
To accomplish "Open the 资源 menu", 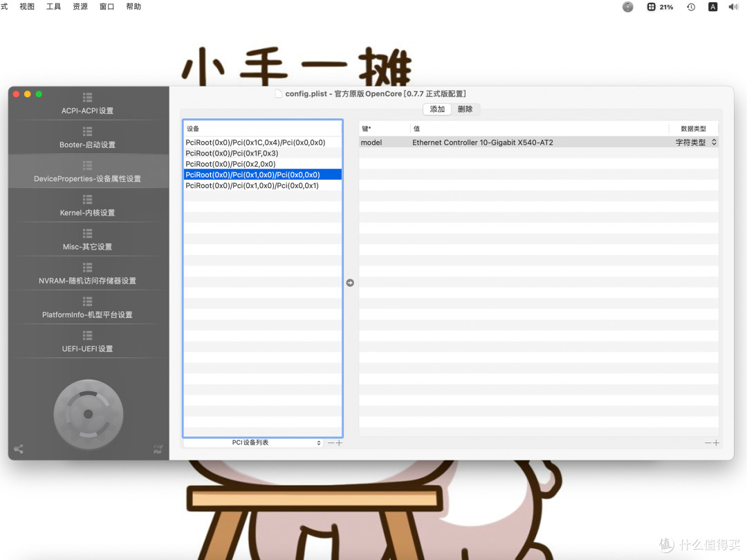I will point(80,7).
